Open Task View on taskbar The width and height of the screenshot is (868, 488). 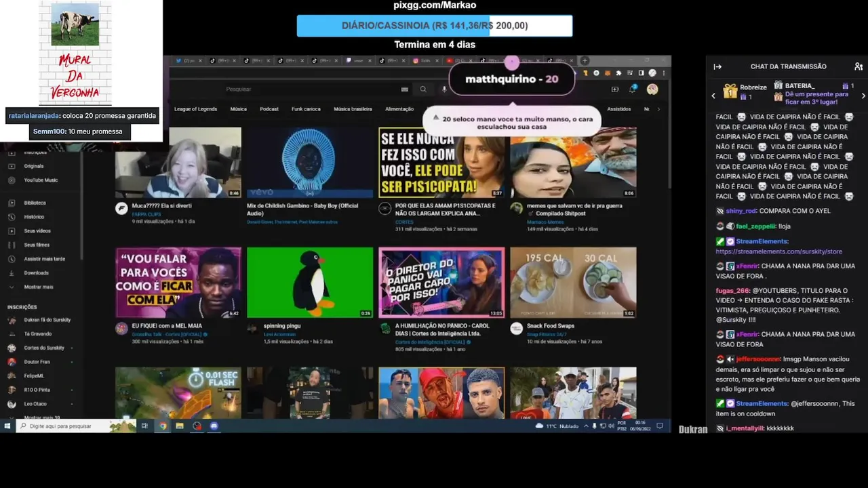point(144,426)
